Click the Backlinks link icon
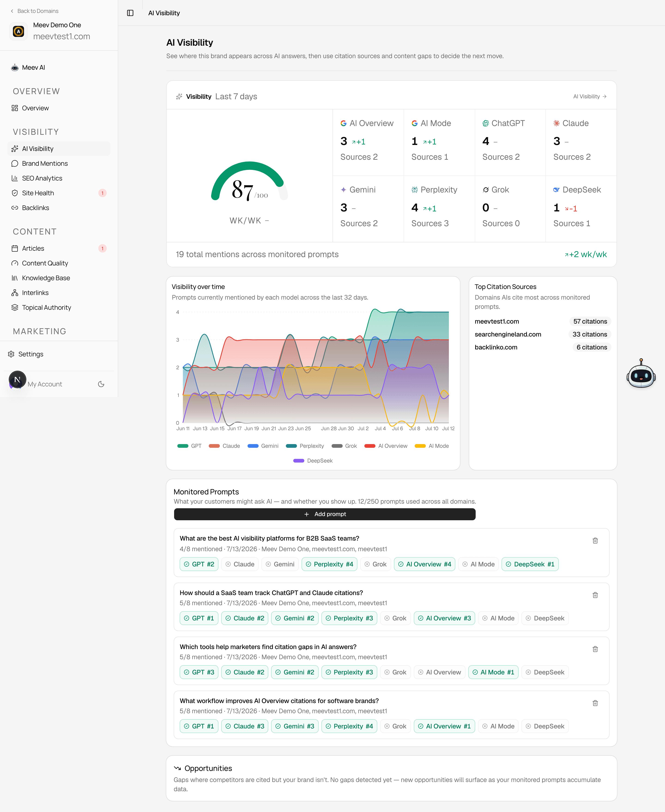665x812 pixels. tap(15, 208)
